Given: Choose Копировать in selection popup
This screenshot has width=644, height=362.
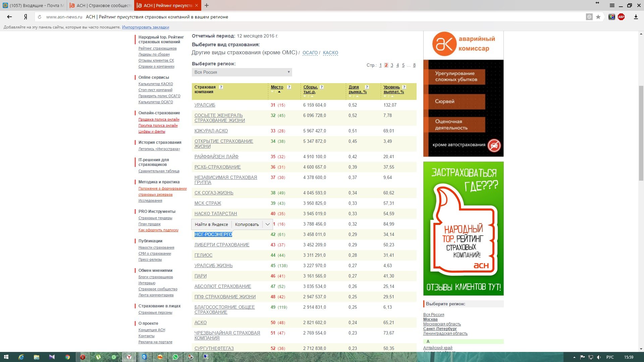Looking at the screenshot, I should (247, 225).
